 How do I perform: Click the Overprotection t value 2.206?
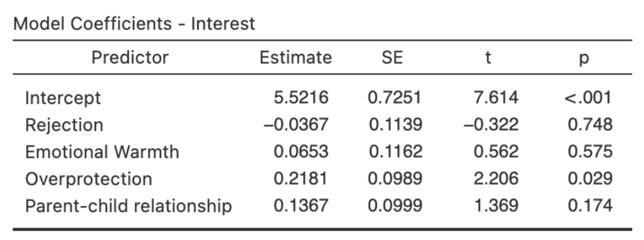tap(496, 179)
